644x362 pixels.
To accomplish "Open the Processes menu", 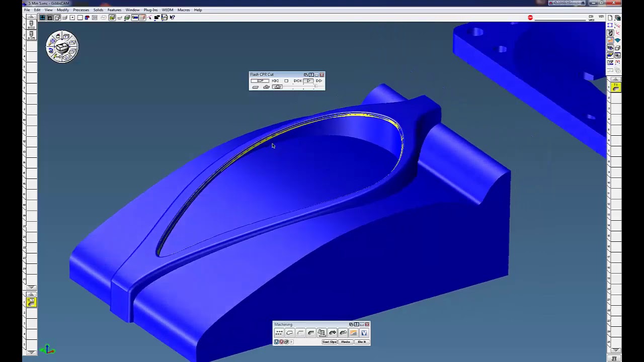I will tap(81, 10).
